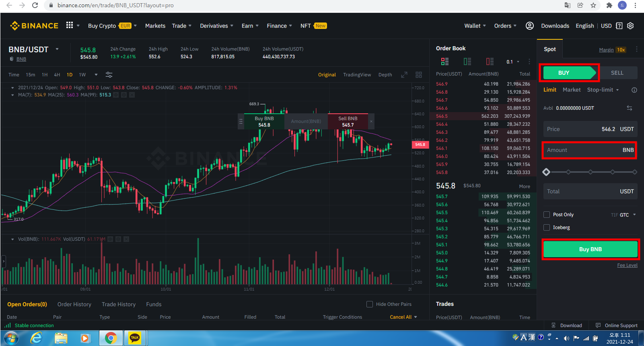Expand the left sidebar arrow on chart
The image size is (644, 346).
4,261
